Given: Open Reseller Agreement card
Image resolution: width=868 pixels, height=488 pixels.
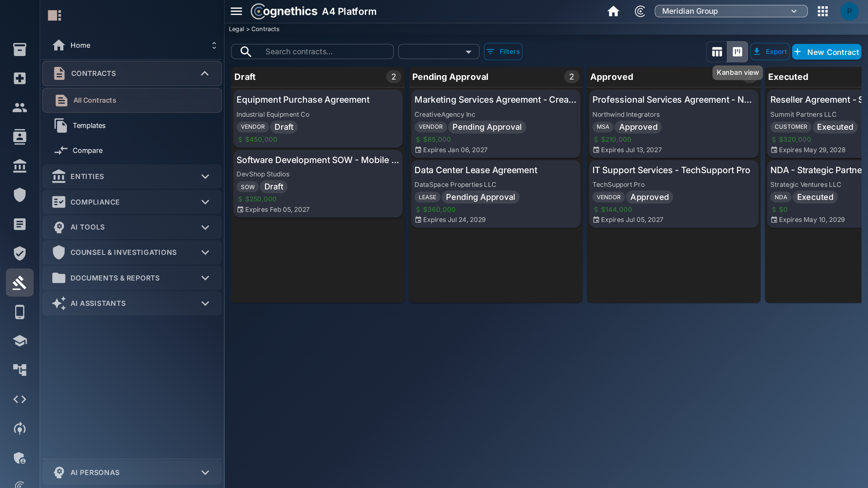Looking at the screenshot, I should (814, 124).
